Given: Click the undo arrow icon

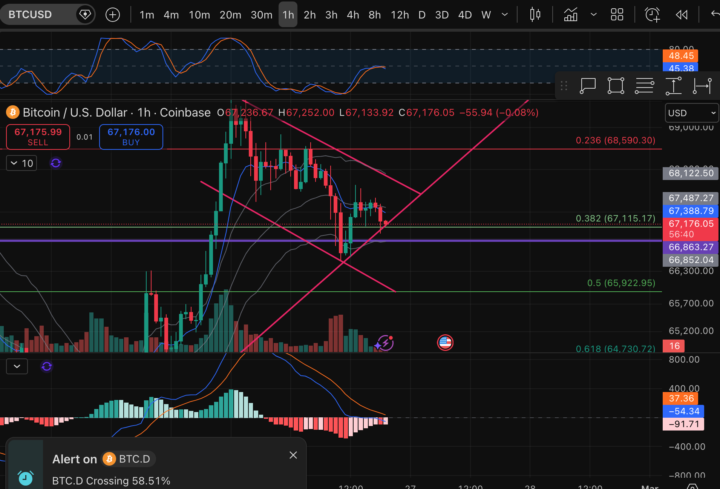Looking at the screenshot, I should [x=714, y=15].
